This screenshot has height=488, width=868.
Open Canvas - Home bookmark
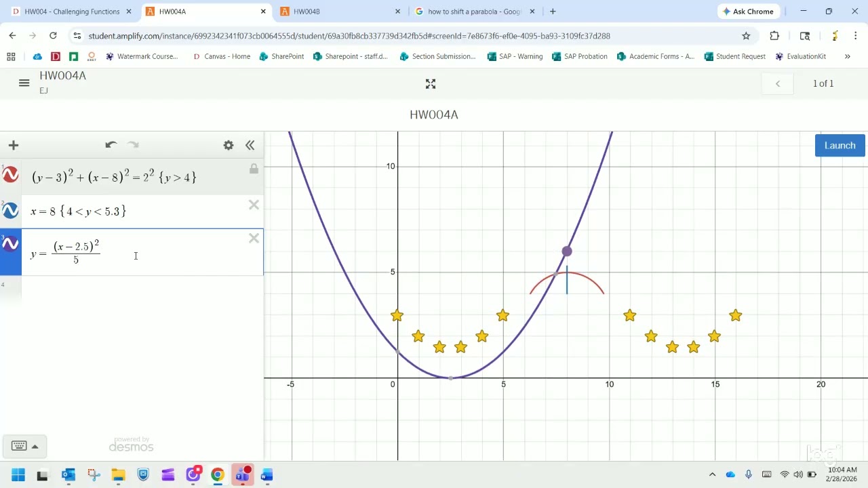tap(222, 56)
